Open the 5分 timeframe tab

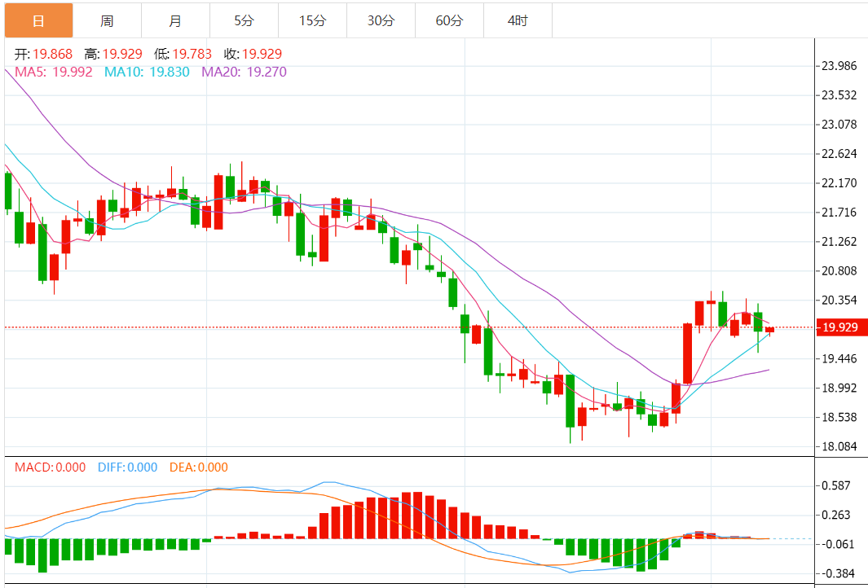click(245, 21)
